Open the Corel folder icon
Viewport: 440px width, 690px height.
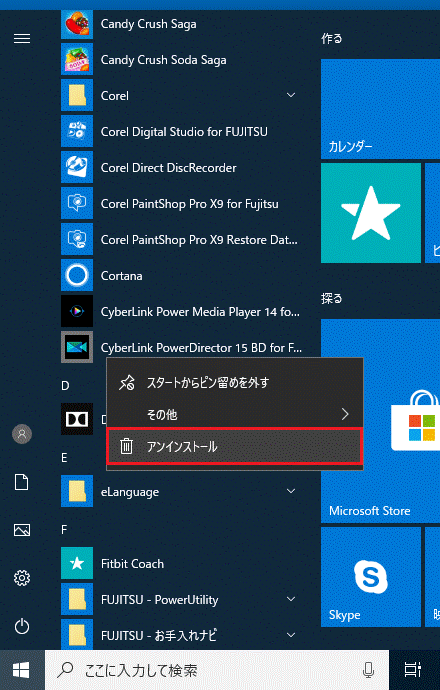click(x=77, y=95)
